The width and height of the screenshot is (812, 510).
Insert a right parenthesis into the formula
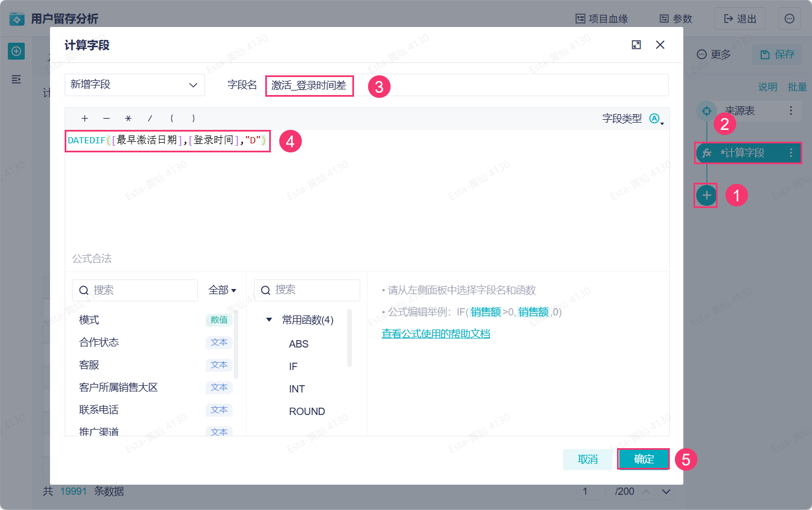pyautogui.click(x=193, y=119)
